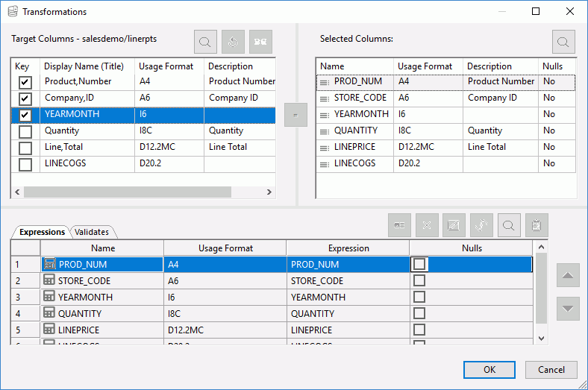Click the reset arrow icon in Target Columns toolbar
Image resolution: width=588 pixels, height=390 pixels.
[233, 42]
